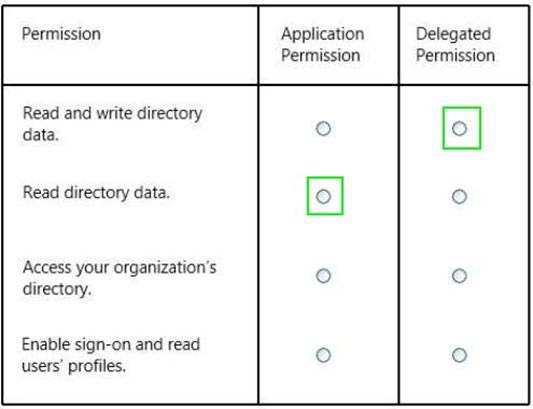Select Delegated Permission for Read and write directory data
The width and height of the screenshot is (533, 409).
coord(459,129)
